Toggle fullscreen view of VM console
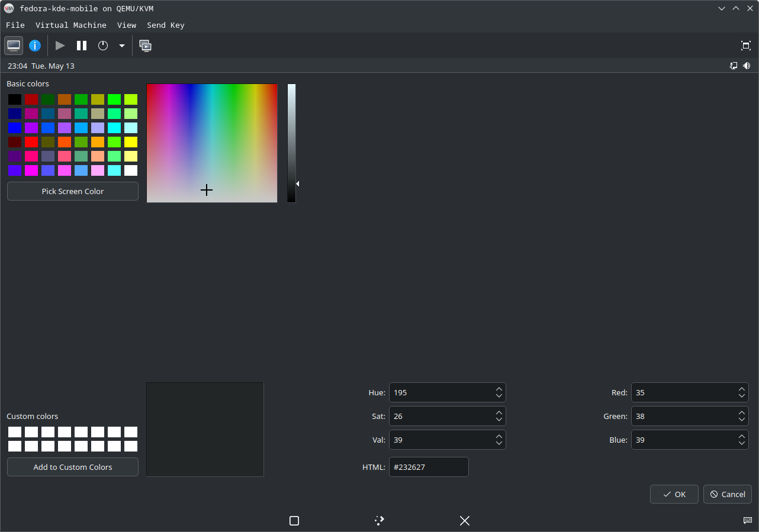This screenshot has width=759, height=532. pyautogui.click(x=746, y=46)
